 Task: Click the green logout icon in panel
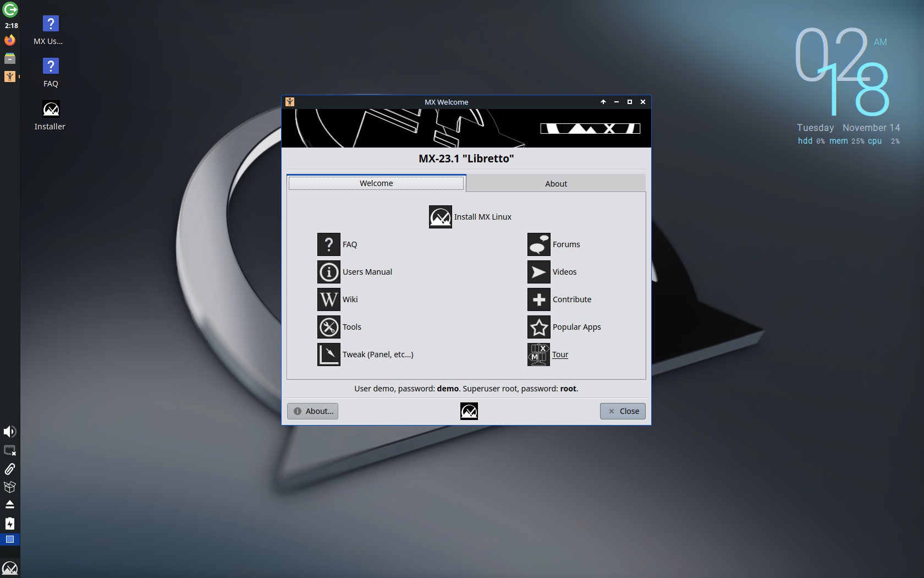[x=10, y=9]
